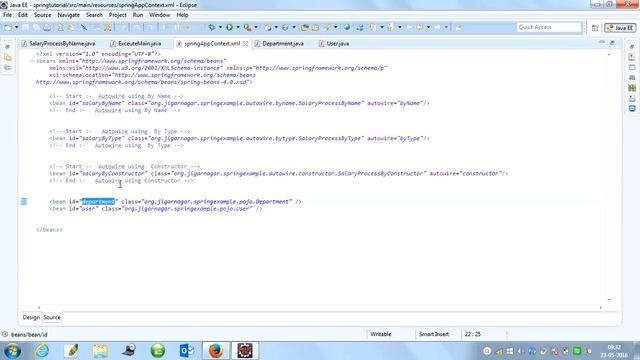Viewport: 640px width, 360px height.
Task: Switch to the Design editor tab
Action: click(31, 317)
